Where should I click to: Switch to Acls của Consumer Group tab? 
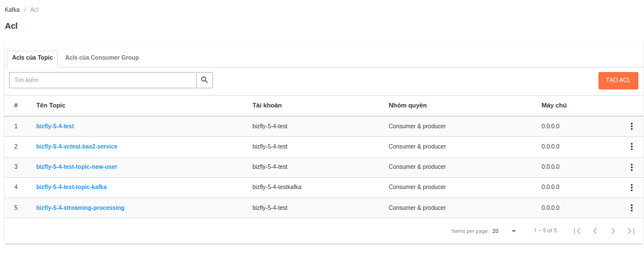(102, 57)
